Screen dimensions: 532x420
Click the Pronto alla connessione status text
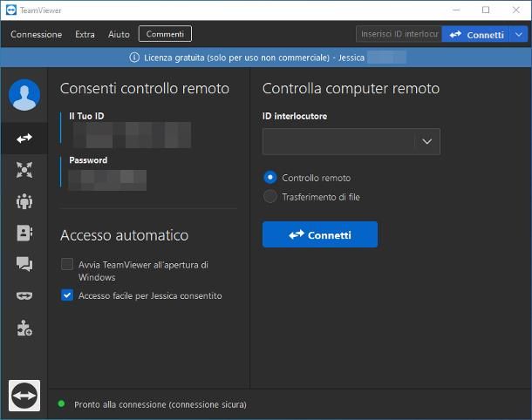pos(160,404)
